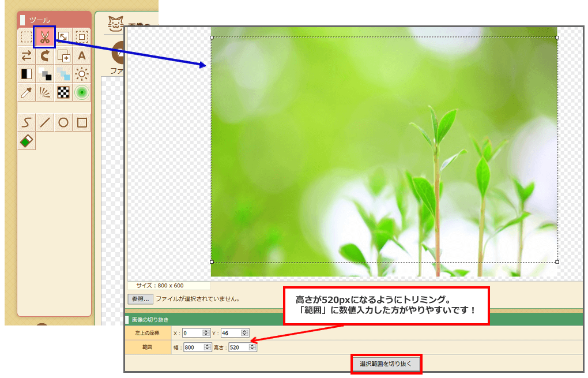This screenshot has width=588, height=378.
Task: Select the resize arrows tool
Action: [x=63, y=38]
